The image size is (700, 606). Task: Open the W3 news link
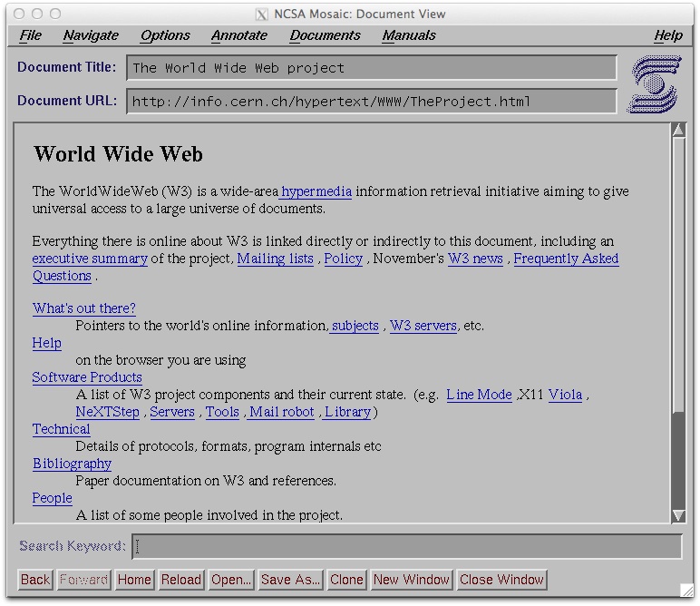pos(475,259)
